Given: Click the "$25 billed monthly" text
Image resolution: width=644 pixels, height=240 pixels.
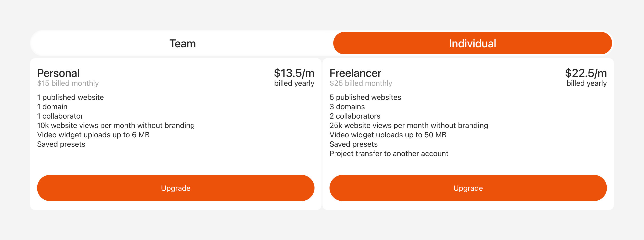Looking at the screenshot, I should click(x=360, y=83).
